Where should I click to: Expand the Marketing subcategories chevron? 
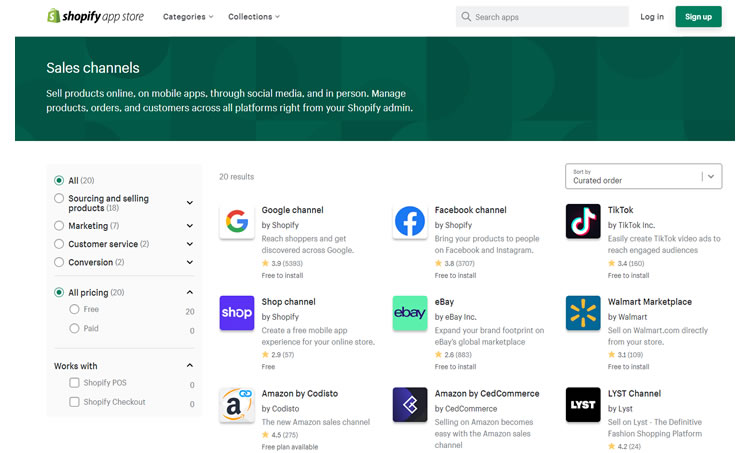coord(190,226)
